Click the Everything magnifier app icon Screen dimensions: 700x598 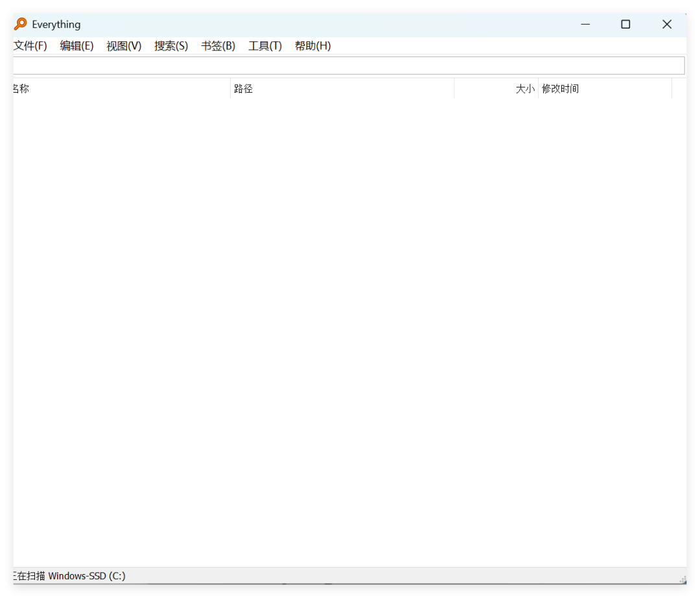click(21, 24)
